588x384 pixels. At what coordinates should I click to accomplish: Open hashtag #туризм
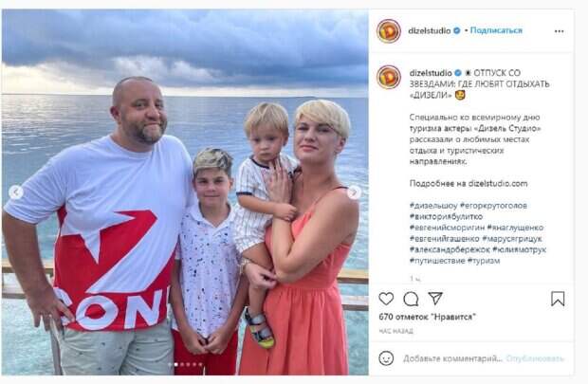[484, 261]
